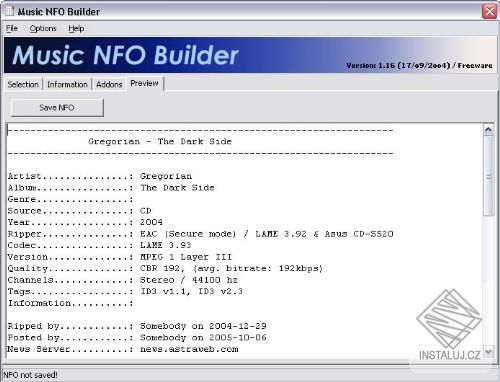Click the scroll down arrow of preview
500x382 pixels.
click(x=488, y=351)
